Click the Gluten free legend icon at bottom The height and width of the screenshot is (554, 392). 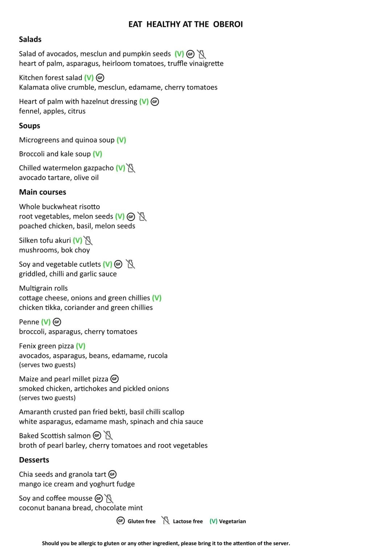121,521
